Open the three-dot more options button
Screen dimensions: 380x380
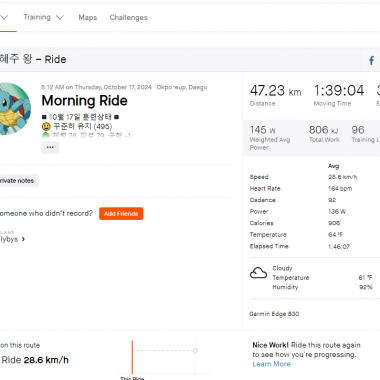50,147
